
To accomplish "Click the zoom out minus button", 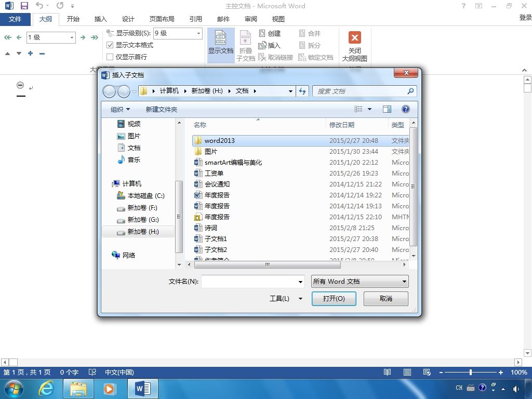I will [x=441, y=372].
